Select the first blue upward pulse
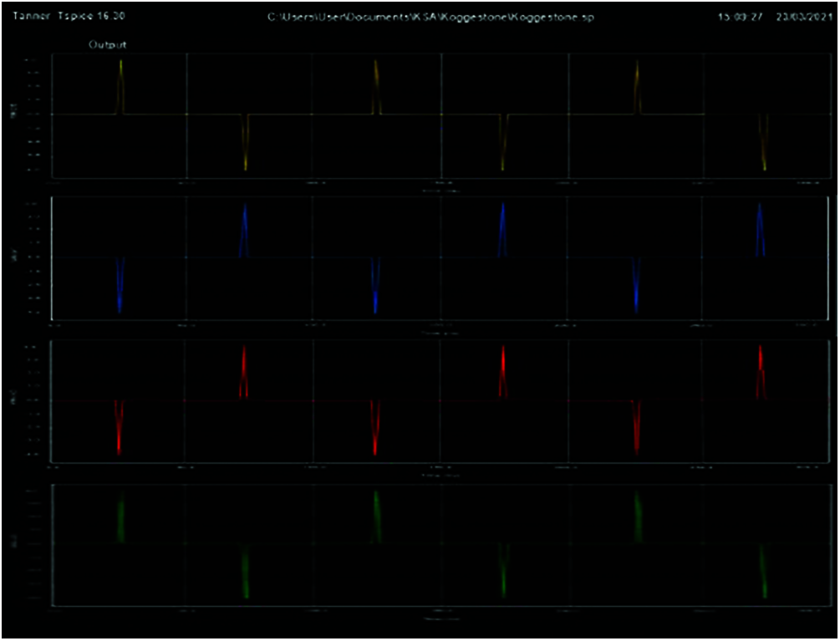840x641 pixels. click(x=244, y=230)
